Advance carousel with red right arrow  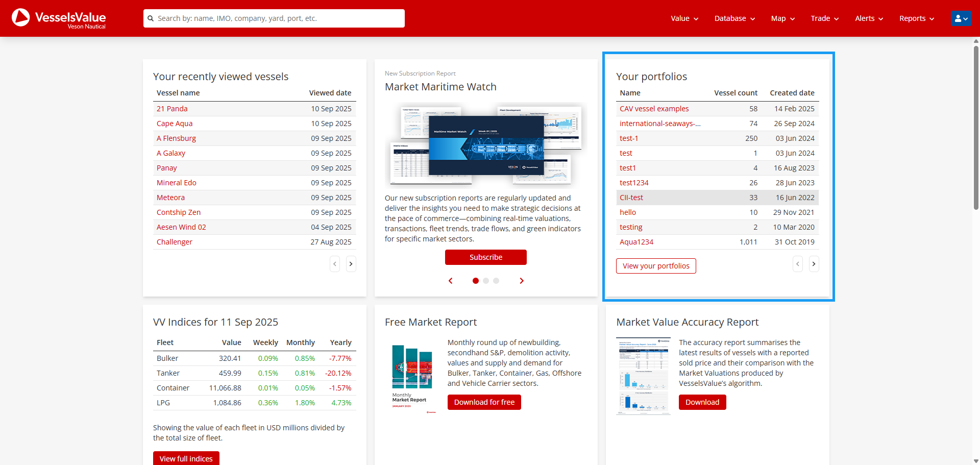click(521, 281)
